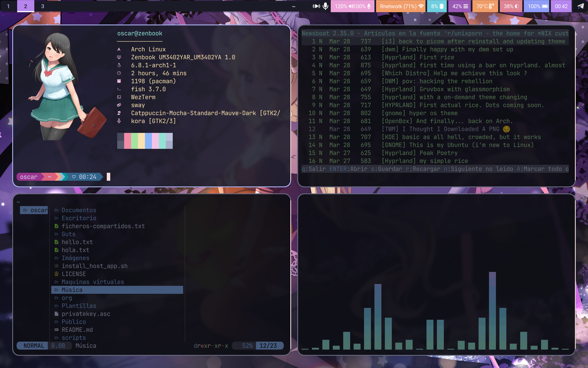
Task: Click the audio broadcast icon in the bar
Action: (316, 6)
